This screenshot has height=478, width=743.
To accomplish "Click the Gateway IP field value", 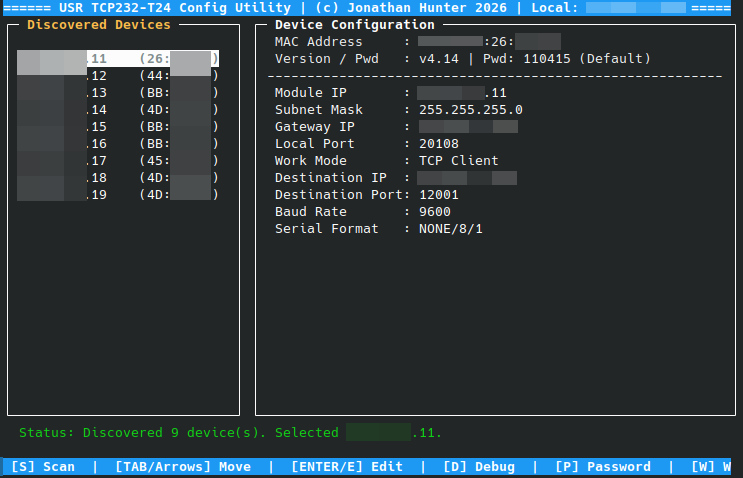I will click(468, 127).
